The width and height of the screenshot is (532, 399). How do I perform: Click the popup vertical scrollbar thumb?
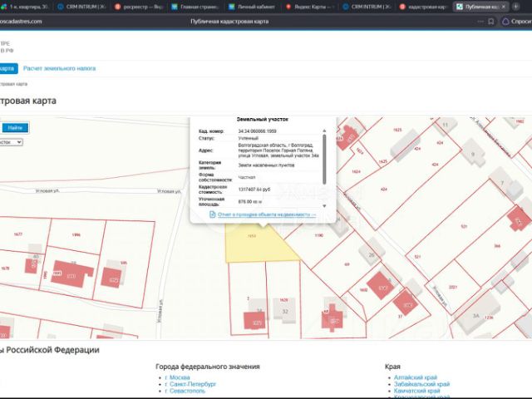[324, 160]
